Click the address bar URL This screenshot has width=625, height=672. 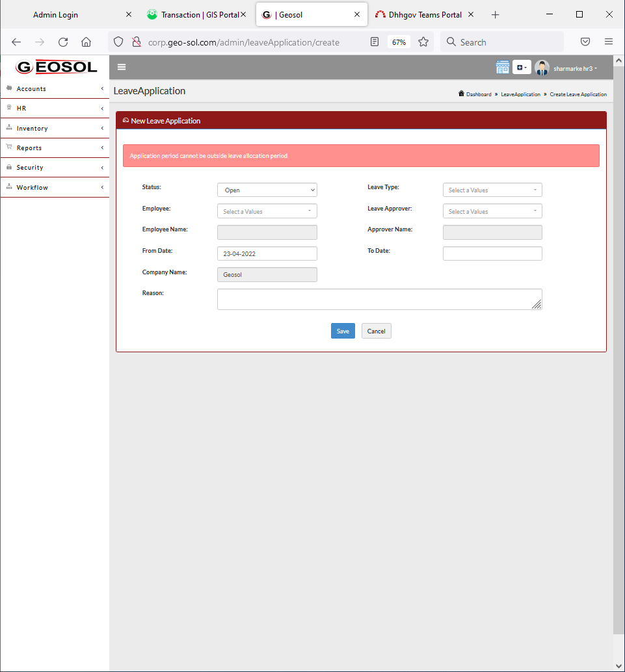pos(244,42)
